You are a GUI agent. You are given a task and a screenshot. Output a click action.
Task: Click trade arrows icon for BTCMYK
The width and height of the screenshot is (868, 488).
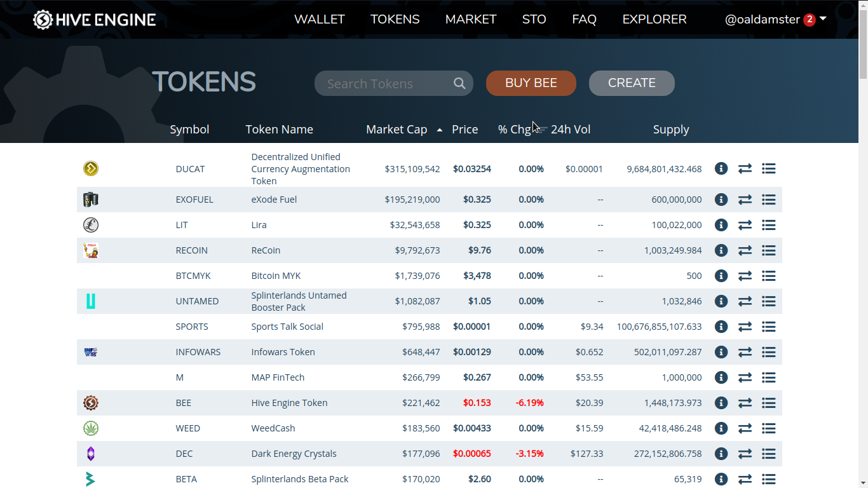(x=745, y=276)
